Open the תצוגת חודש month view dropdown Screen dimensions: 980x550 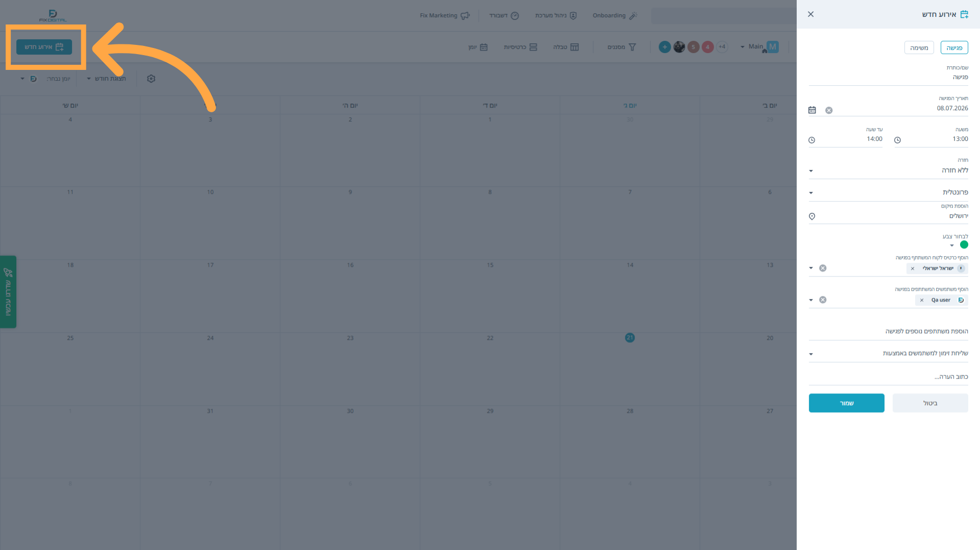click(106, 79)
